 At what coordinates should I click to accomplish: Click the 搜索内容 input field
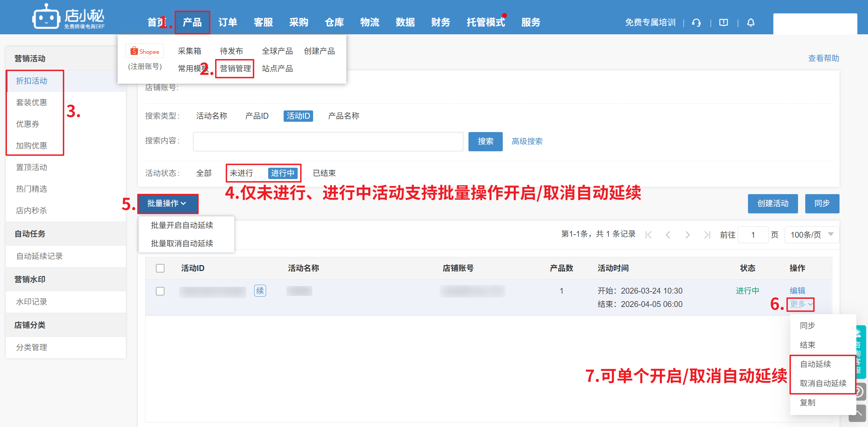tap(328, 141)
